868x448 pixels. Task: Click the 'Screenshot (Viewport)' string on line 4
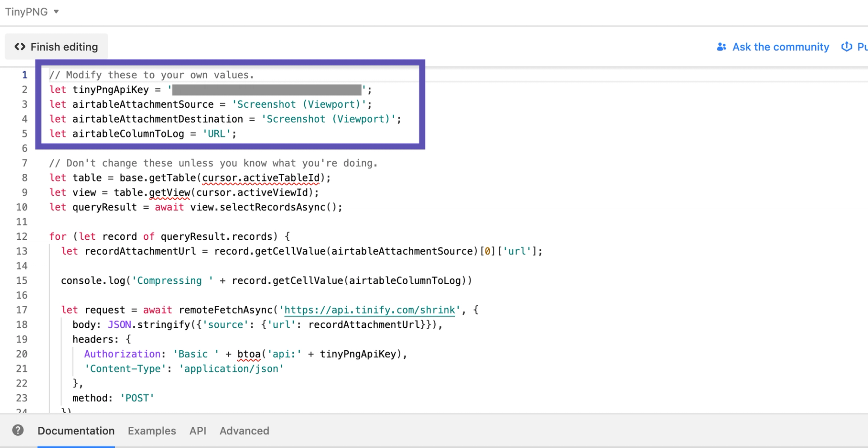tap(328, 119)
